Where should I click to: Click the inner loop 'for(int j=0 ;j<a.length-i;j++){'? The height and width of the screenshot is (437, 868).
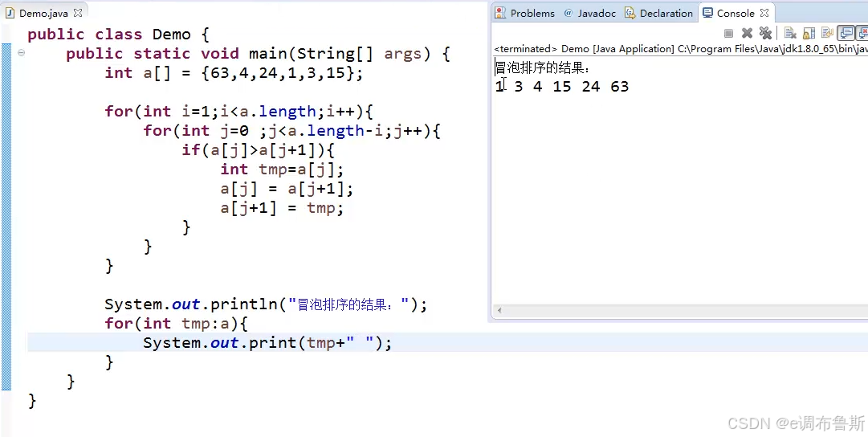pos(291,131)
